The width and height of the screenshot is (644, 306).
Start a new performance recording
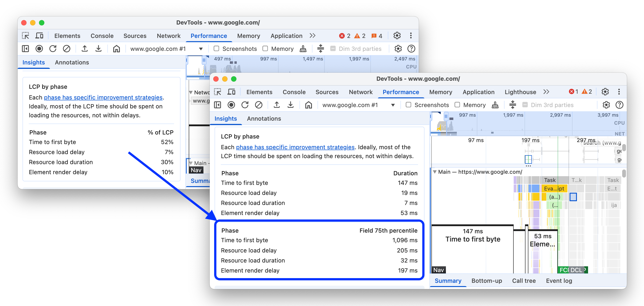click(x=232, y=105)
